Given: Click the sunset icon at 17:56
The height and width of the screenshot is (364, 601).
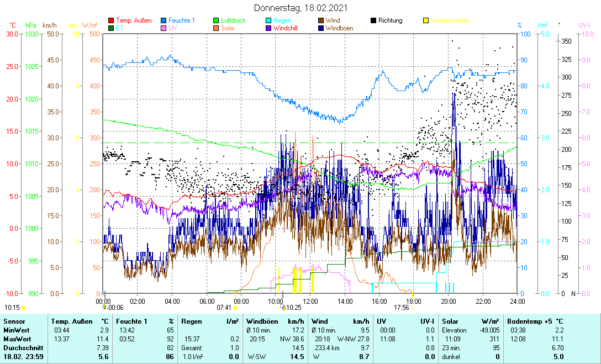Looking at the screenshot, I should (x=412, y=308).
